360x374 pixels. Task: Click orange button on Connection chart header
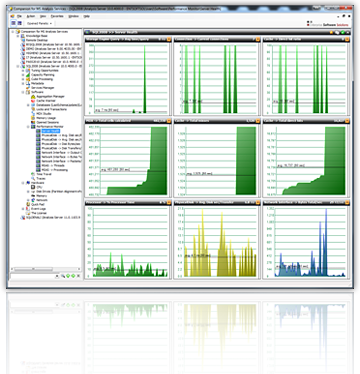pos(258,39)
